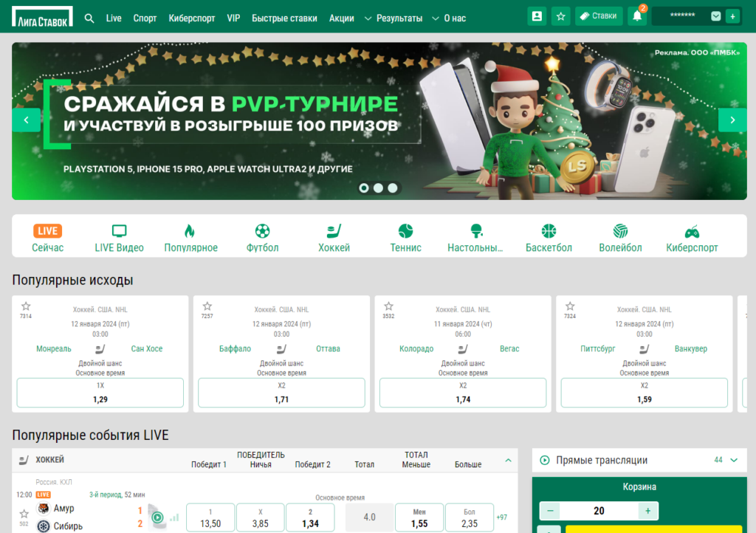
Task: Open the Быстрые ставки menu item
Action: pyautogui.click(x=284, y=18)
